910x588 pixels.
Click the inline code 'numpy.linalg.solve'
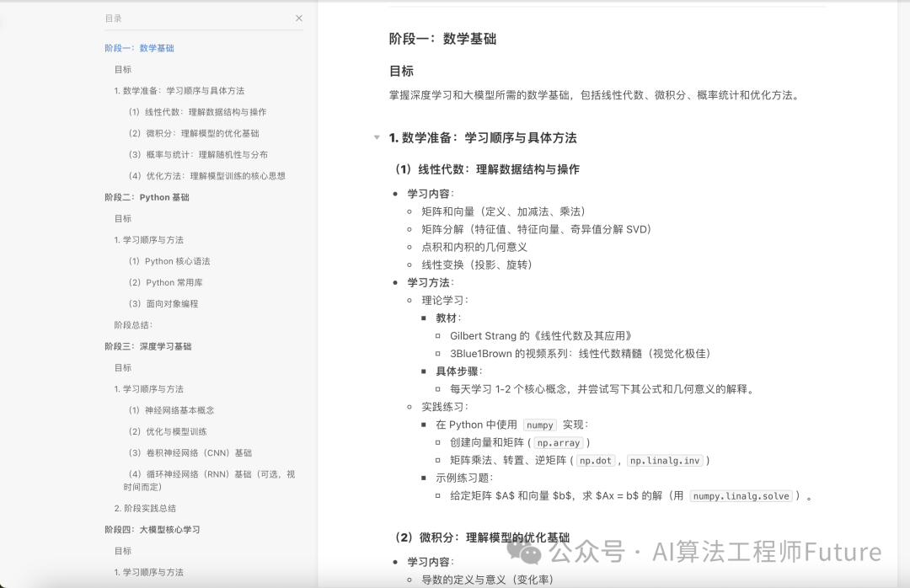741,496
